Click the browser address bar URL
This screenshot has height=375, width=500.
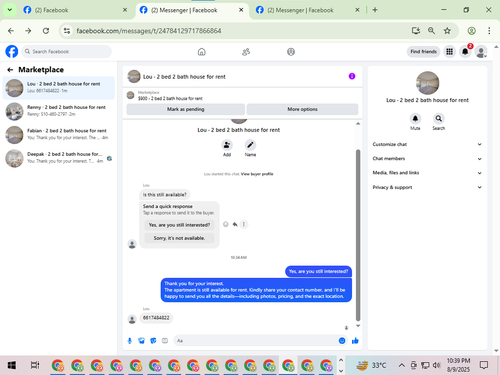click(149, 31)
